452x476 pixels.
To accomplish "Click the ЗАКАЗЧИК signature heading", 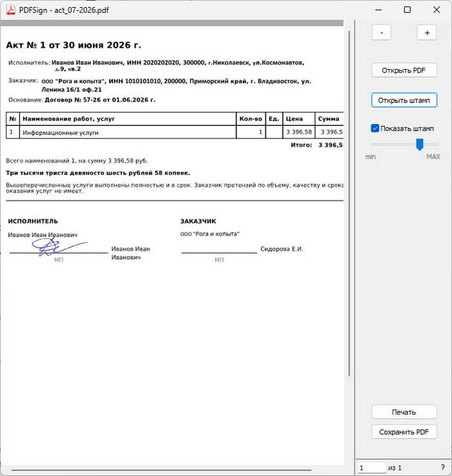I will click(x=198, y=222).
